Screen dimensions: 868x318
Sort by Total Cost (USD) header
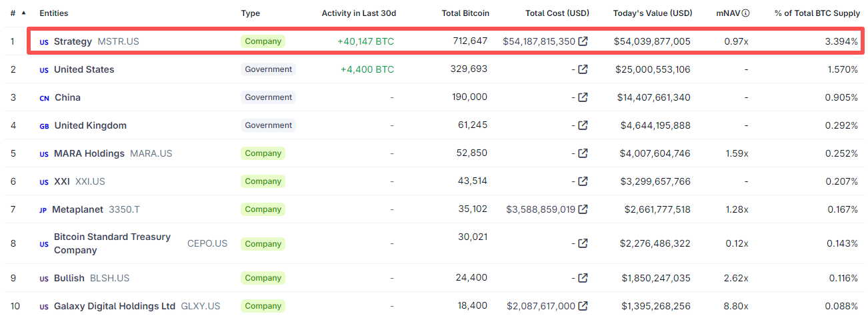click(557, 13)
